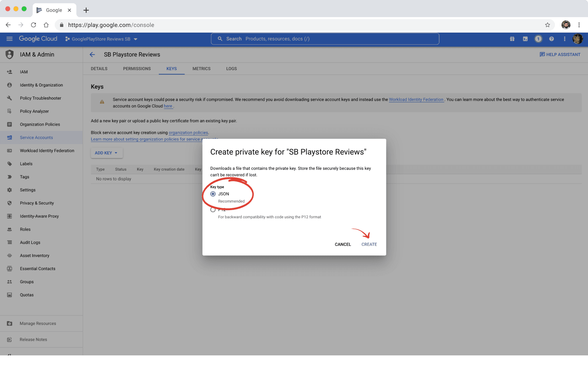Click the browser address bar URL

click(x=111, y=25)
